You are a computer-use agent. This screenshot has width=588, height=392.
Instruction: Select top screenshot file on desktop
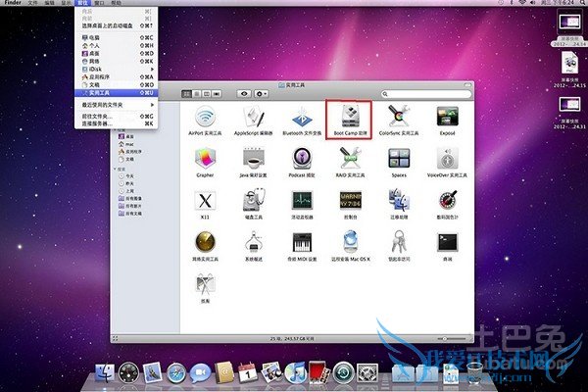point(569,27)
